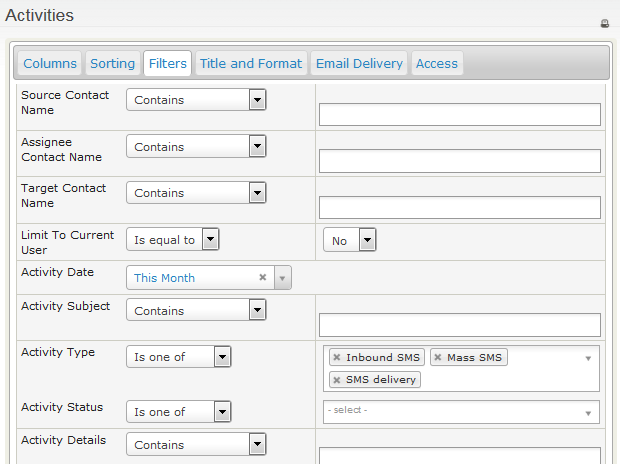Image resolution: width=620 pixels, height=464 pixels.
Task: Click the print icon at top right
Action: 604,23
